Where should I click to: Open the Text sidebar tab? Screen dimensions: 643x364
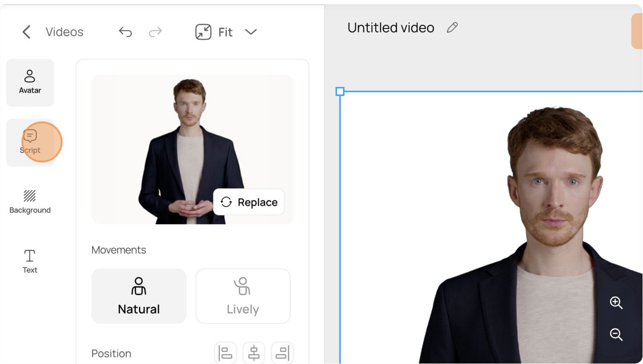coord(30,262)
